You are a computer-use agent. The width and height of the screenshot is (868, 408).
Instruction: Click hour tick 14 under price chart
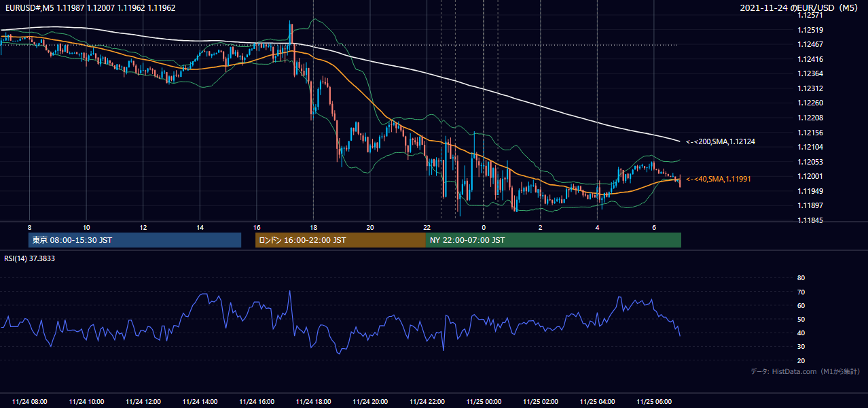[200, 227]
